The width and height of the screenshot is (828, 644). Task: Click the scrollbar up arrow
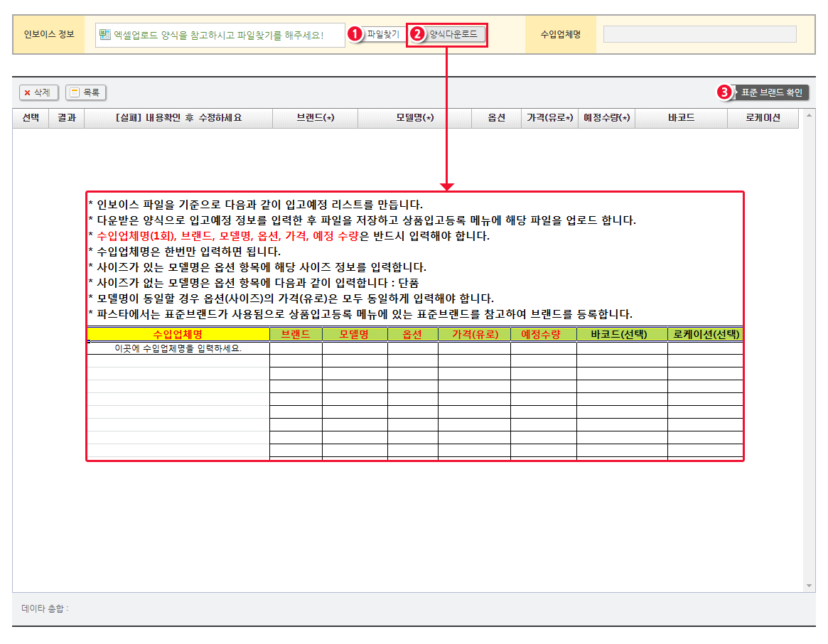pyautogui.click(x=809, y=114)
